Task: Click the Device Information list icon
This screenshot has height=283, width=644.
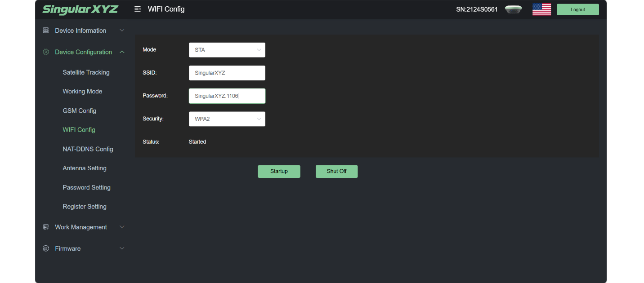Action: tap(46, 31)
